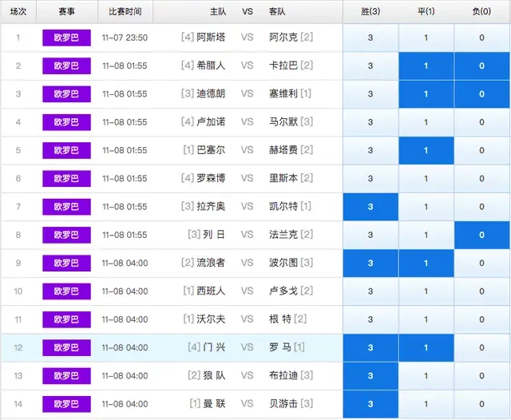Toggle loss (0) for match 3 迪德朗
This screenshot has width=511, height=420.
pyautogui.click(x=482, y=94)
